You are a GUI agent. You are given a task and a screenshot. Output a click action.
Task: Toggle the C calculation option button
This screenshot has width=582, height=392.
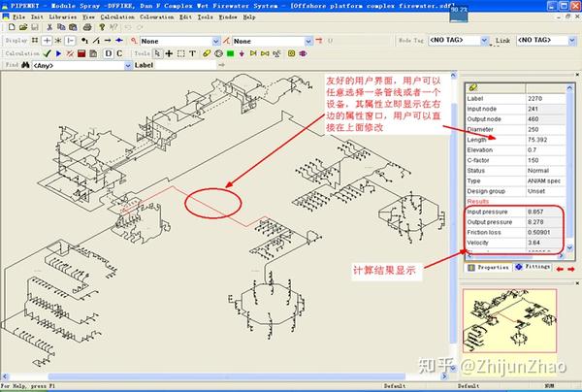[x=119, y=53]
